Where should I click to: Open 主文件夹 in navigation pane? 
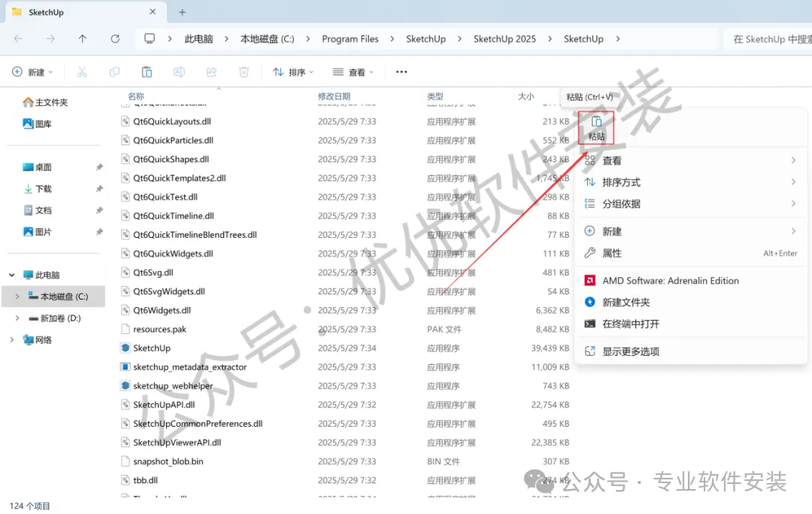[x=46, y=102]
